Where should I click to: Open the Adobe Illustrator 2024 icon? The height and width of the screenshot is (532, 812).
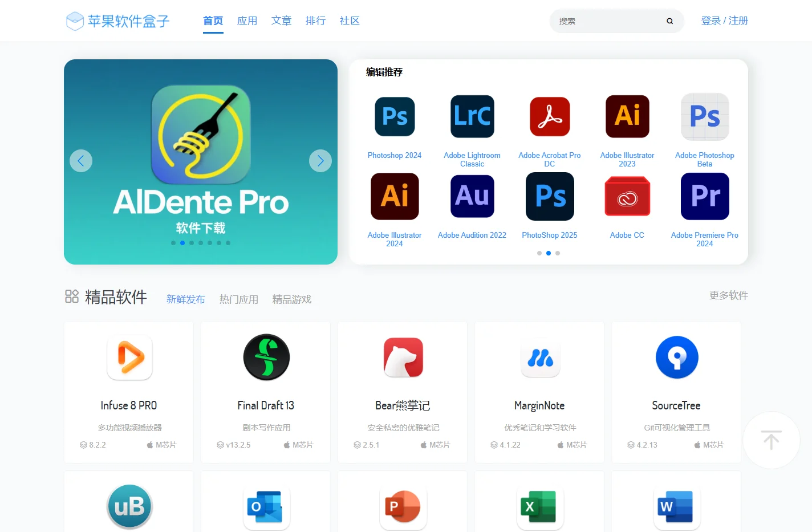click(395, 196)
